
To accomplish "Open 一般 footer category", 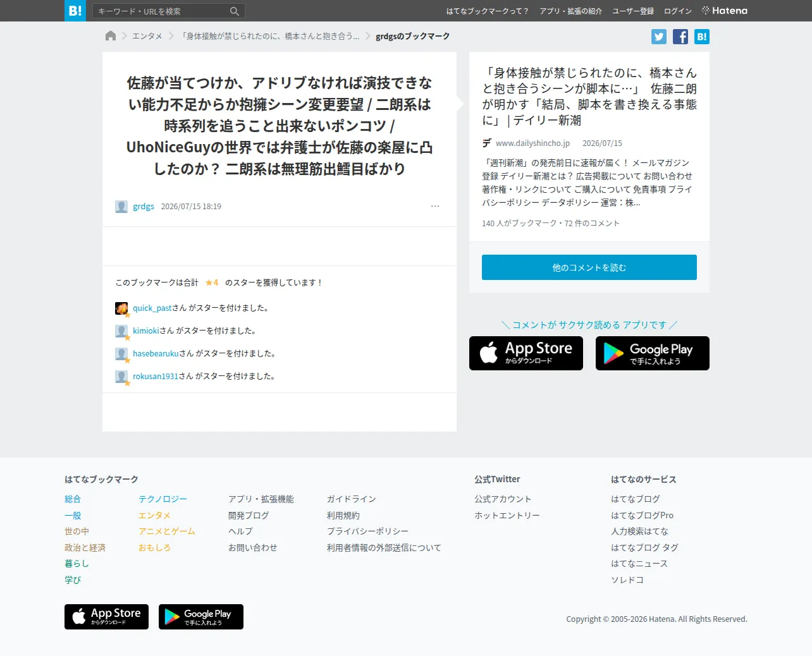I will click(x=73, y=516).
